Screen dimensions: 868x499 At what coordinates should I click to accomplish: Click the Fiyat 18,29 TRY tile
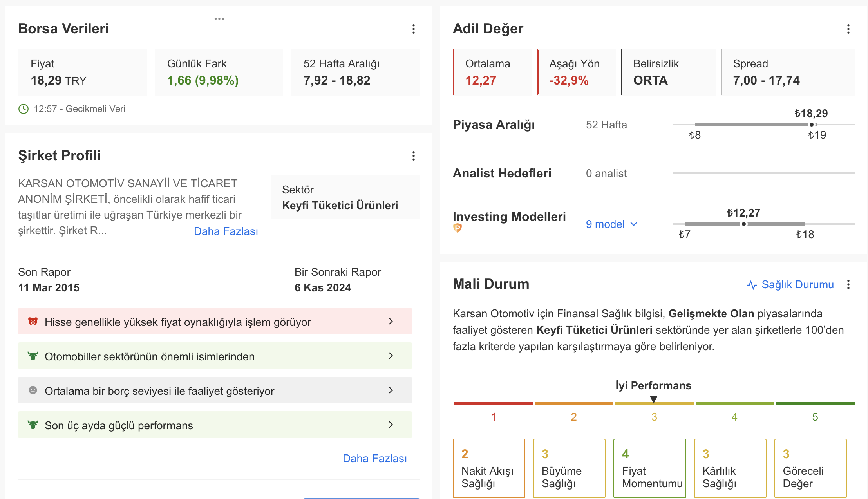click(x=82, y=72)
